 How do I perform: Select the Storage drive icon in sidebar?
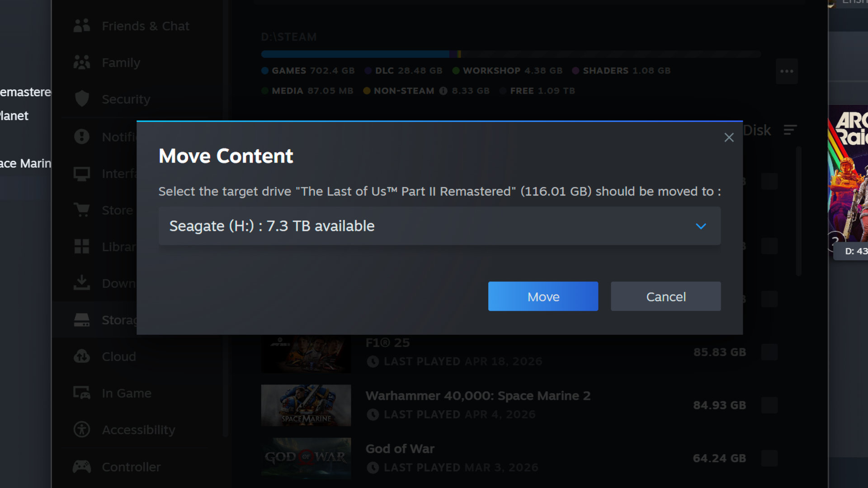click(82, 319)
